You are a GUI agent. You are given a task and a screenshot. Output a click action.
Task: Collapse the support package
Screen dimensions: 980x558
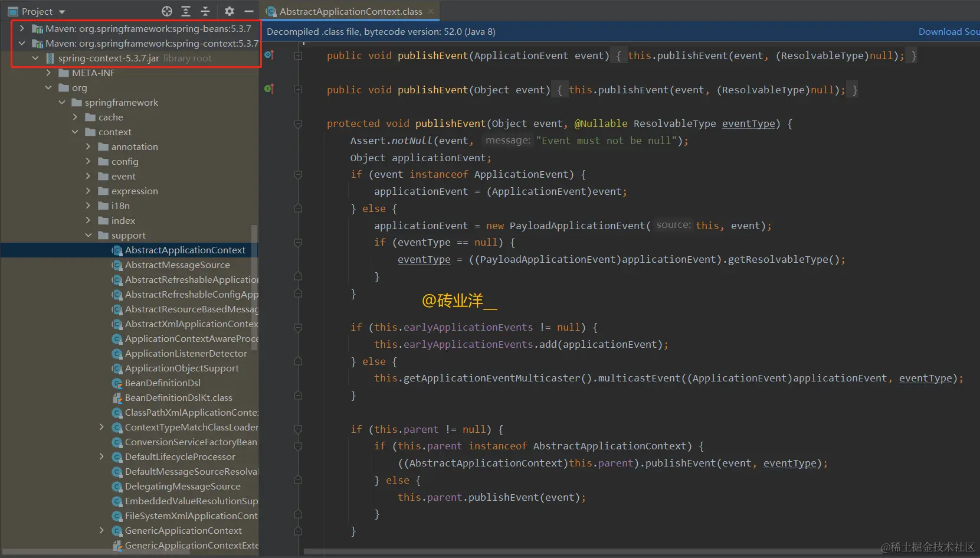88,235
